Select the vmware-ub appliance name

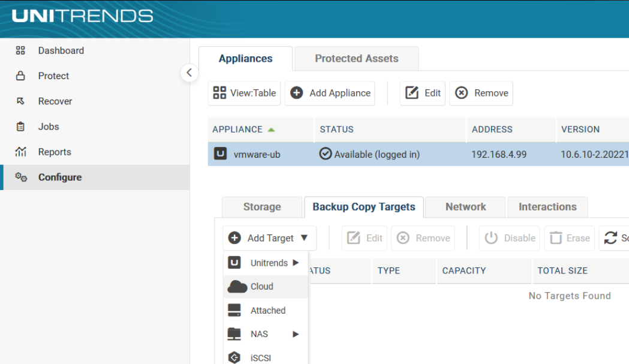click(257, 155)
